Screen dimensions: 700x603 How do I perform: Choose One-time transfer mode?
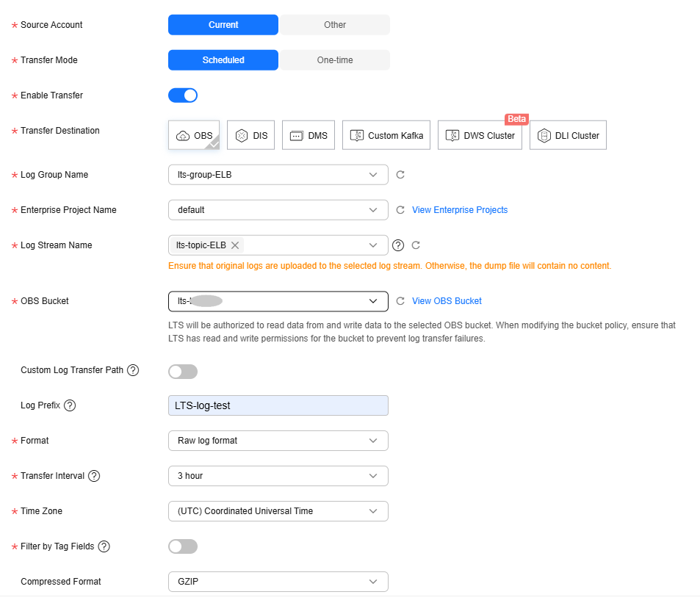[335, 59]
